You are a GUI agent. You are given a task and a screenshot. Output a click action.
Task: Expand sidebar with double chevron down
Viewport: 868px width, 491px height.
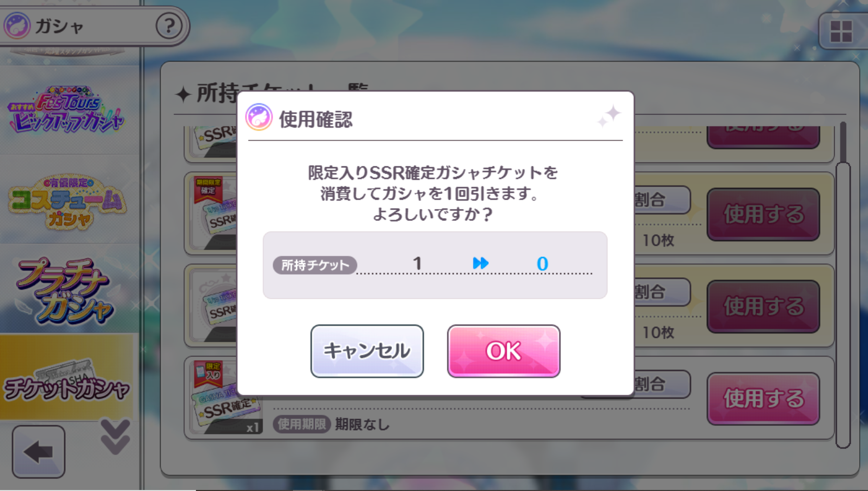coord(115,437)
